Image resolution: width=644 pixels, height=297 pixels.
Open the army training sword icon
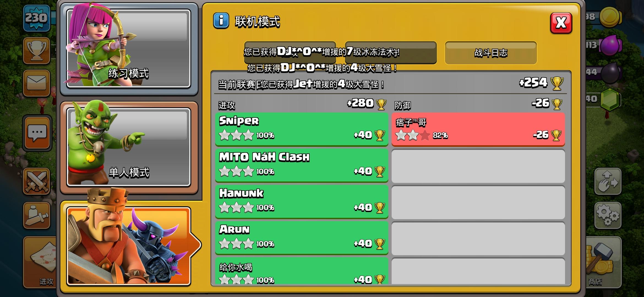37,215
